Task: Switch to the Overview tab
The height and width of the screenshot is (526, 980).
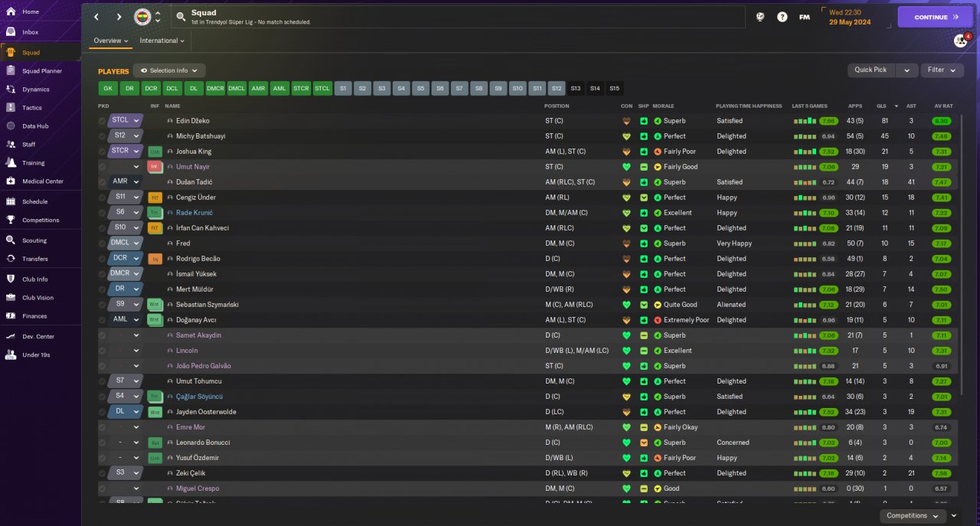Action: tap(111, 41)
